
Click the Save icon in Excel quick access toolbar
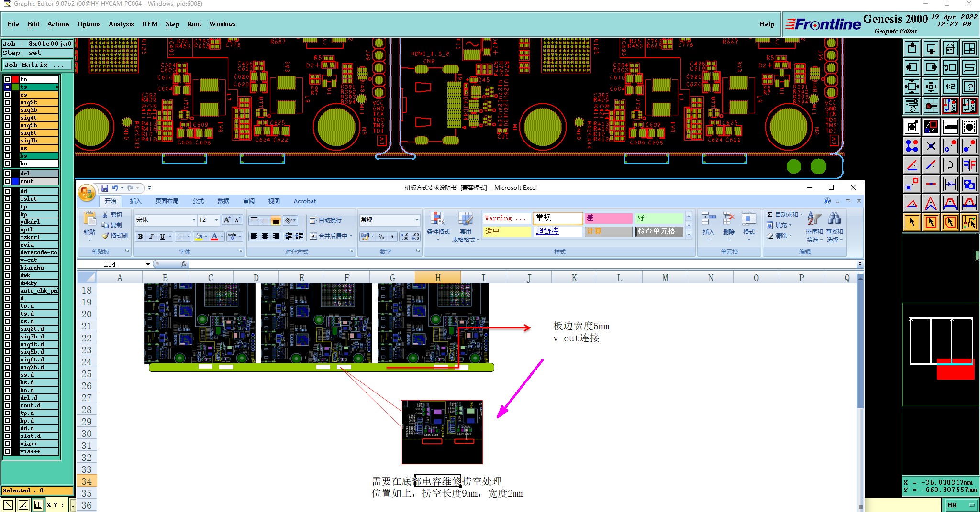(x=105, y=188)
